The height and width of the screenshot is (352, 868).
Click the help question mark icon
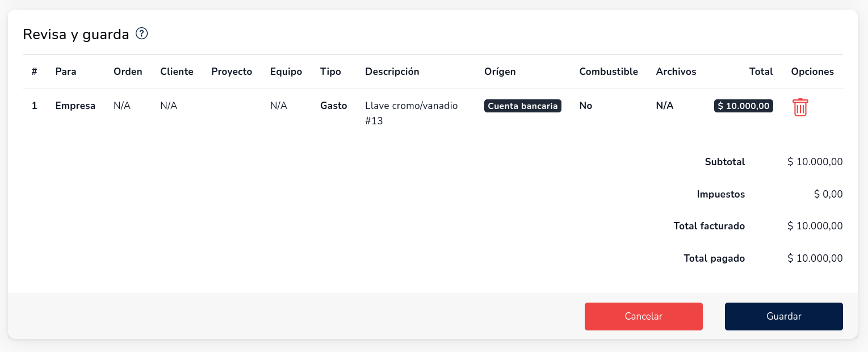142,34
